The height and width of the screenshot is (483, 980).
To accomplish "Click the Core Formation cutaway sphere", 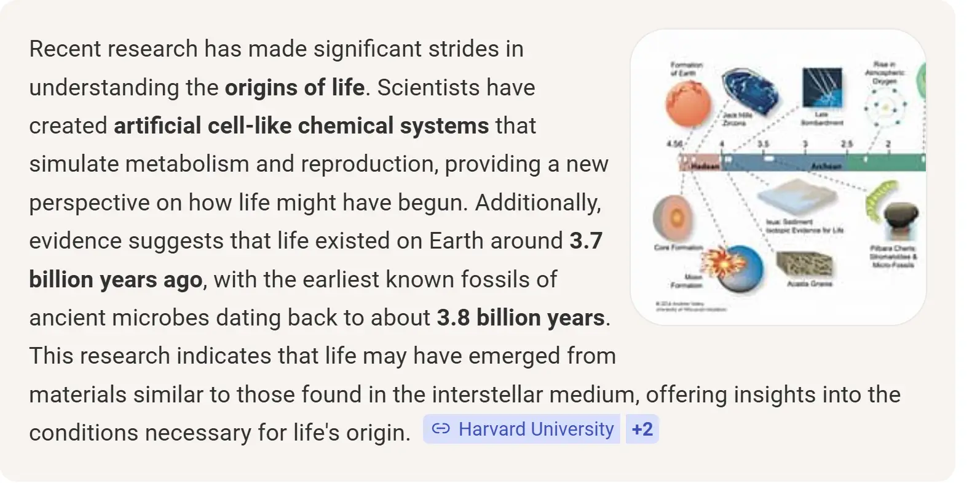I will (673, 218).
